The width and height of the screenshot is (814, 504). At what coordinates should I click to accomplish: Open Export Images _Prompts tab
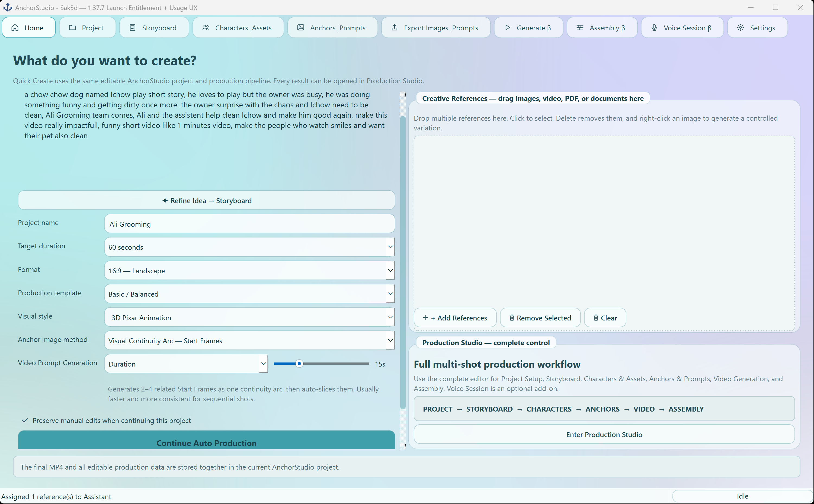tap(436, 28)
